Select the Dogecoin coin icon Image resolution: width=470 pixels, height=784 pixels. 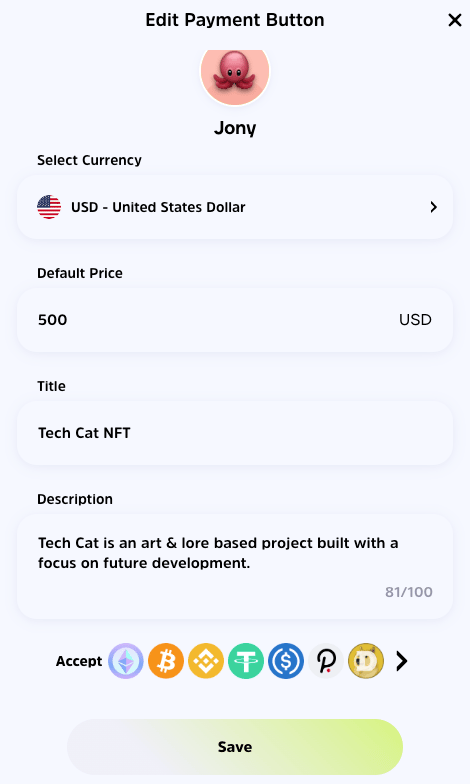[366, 661]
